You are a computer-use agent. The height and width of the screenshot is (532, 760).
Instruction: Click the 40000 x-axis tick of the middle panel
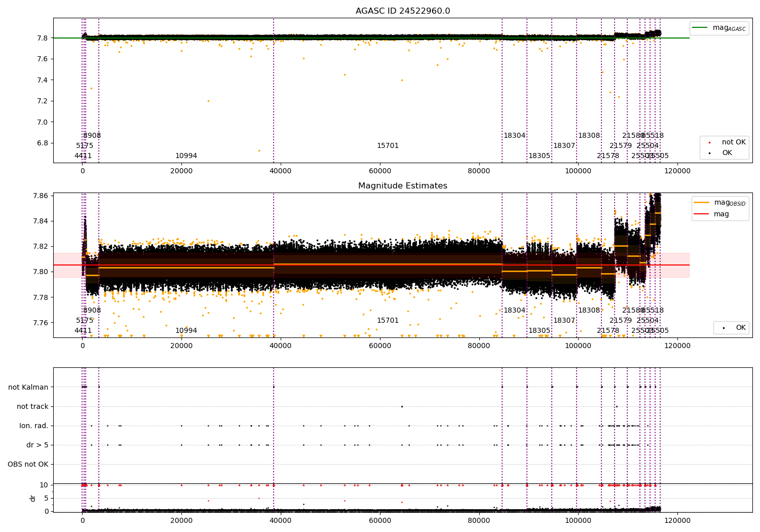pyautogui.click(x=281, y=346)
